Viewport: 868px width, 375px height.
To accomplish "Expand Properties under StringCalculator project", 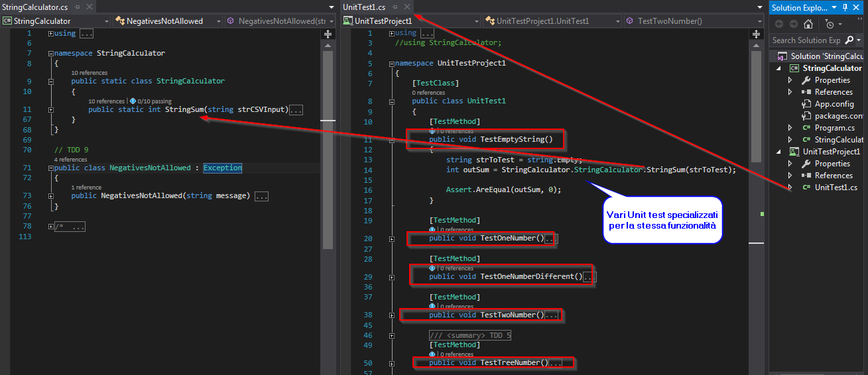I will pos(790,80).
